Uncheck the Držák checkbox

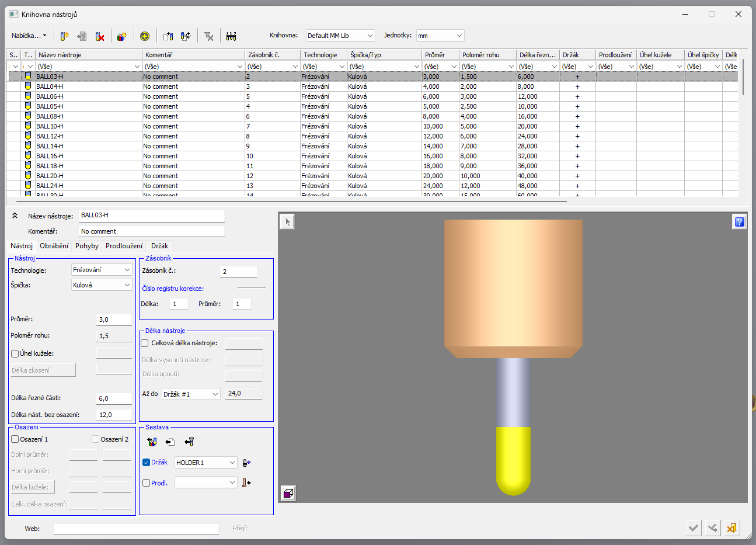click(147, 462)
